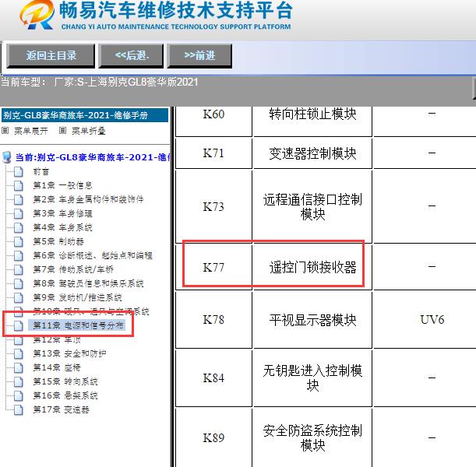Go forward with the >>前进 button
This screenshot has height=467, width=476.
point(199,56)
